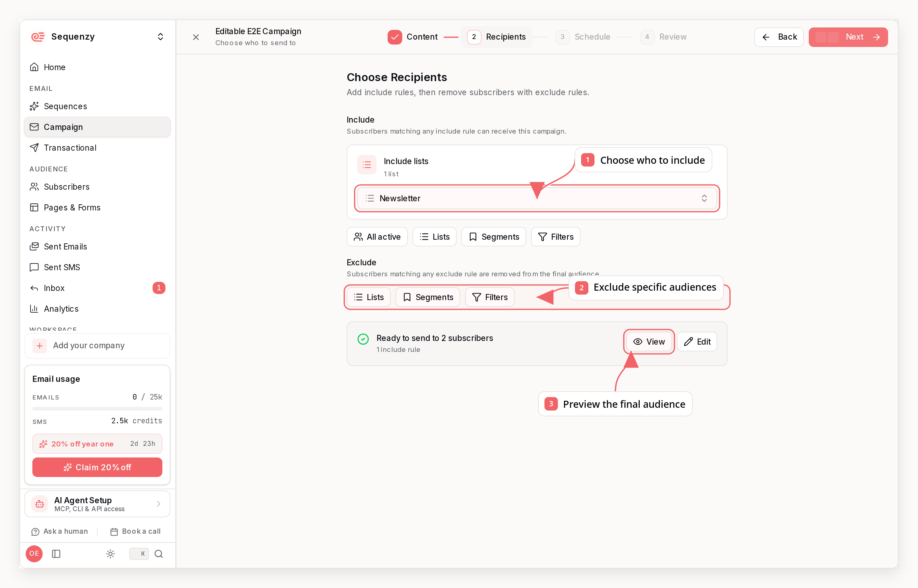This screenshot has width=918, height=588.
Task: Click the 'Ready to send to 2 subscribers' text
Action: 434,338
